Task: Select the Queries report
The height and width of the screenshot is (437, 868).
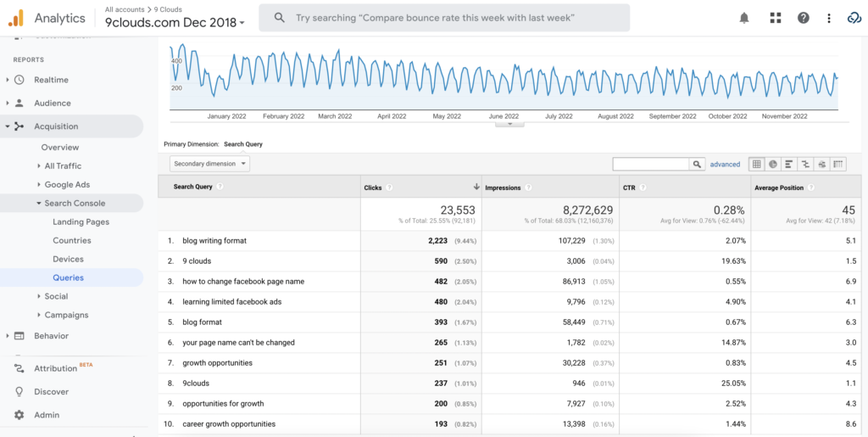Action: (68, 277)
